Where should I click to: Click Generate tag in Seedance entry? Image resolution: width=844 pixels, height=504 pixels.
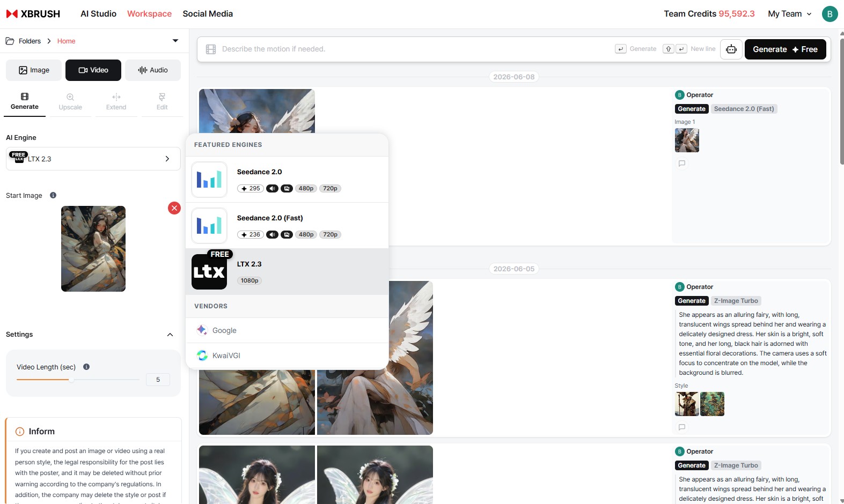click(x=692, y=109)
